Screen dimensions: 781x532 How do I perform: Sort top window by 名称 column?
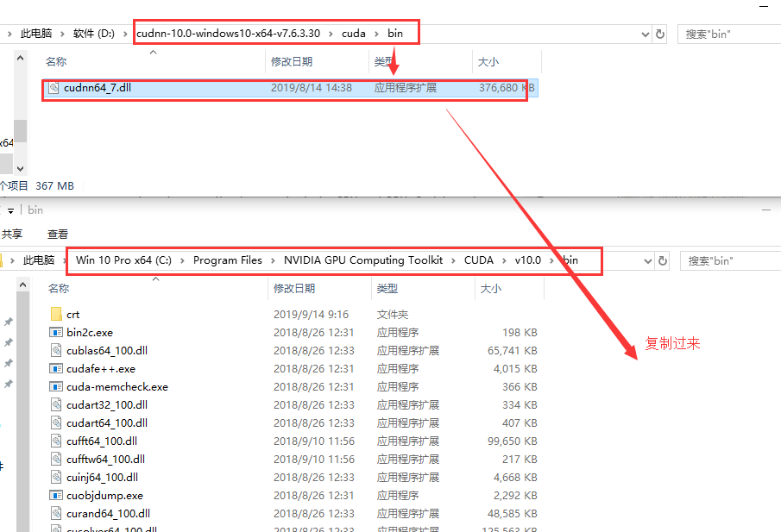coord(56,62)
